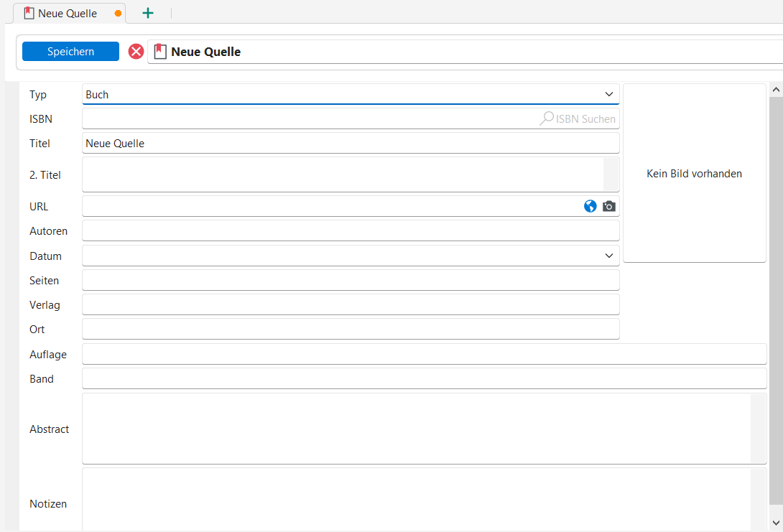Click into the Titel text field
This screenshot has width=783, height=532.
coord(351,144)
